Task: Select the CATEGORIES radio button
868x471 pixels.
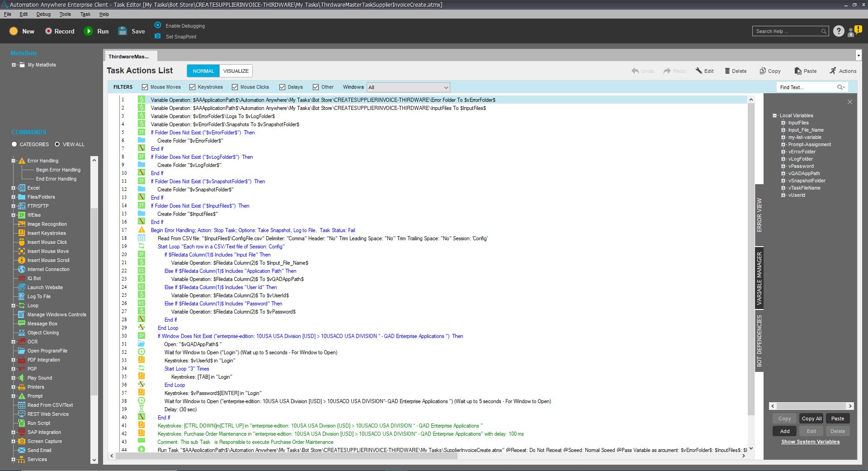Action: click(14, 144)
